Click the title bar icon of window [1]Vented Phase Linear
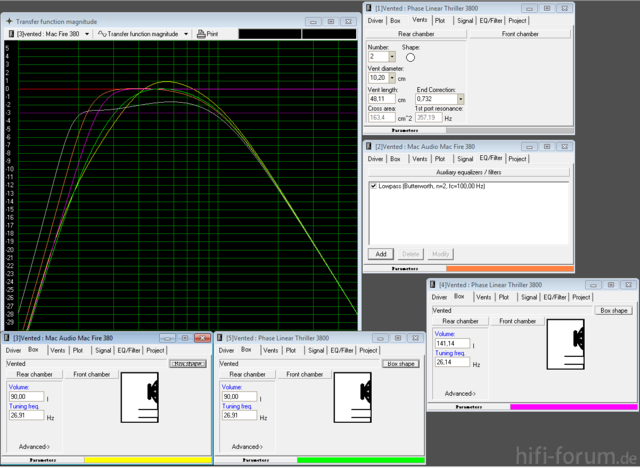The height and width of the screenshot is (468, 640). point(369,8)
